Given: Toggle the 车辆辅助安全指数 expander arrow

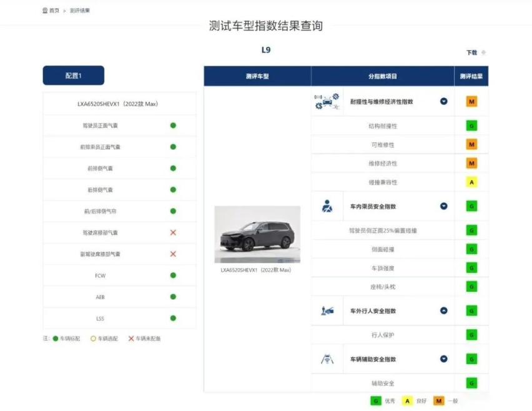Looking at the screenshot, I should tap(443, 359).
